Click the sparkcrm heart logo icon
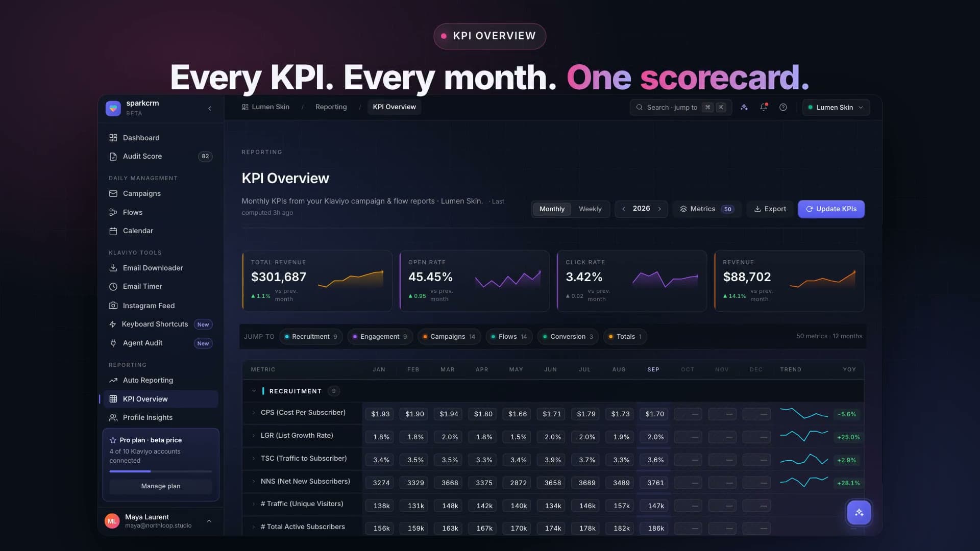The height and width of the screenshot is (551, 980). [x=113, y=108]
